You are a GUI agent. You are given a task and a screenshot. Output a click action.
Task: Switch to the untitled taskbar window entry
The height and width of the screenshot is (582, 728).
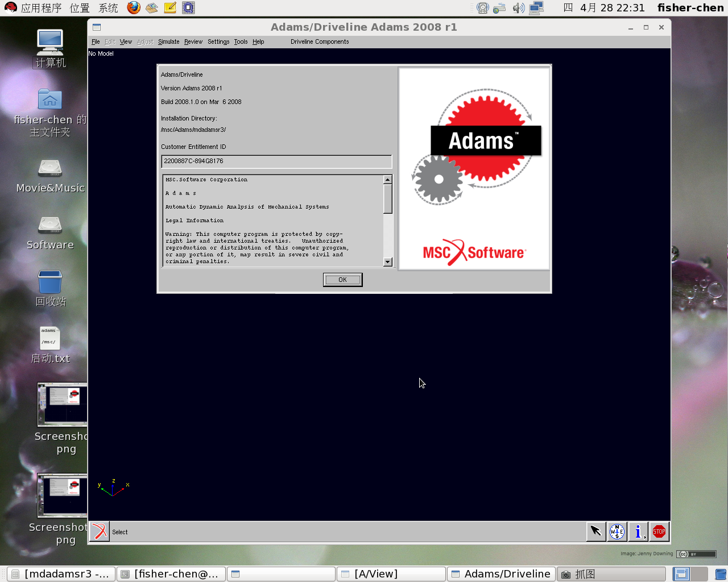click(282, 574)
